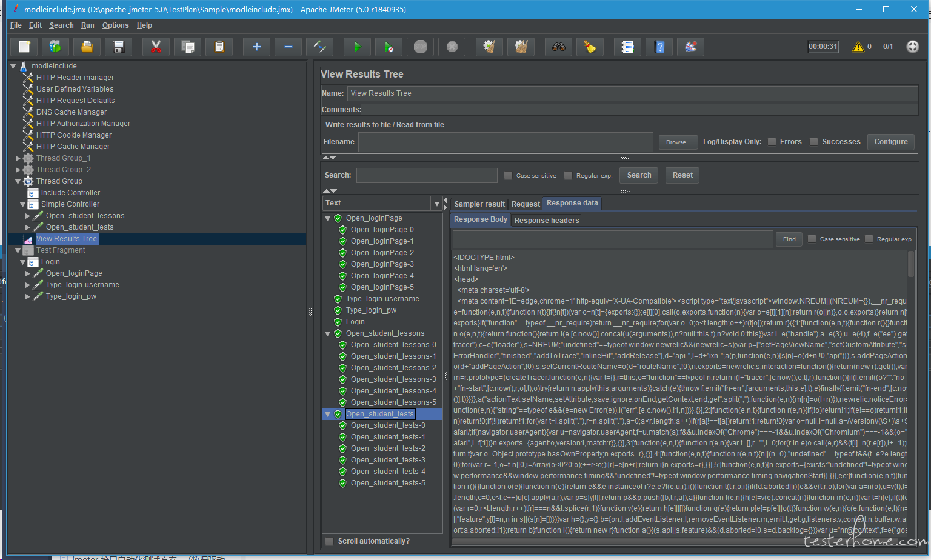Start the test with green play icon
This screenshot has width=931, height=560.
click(x=357, y=47)
